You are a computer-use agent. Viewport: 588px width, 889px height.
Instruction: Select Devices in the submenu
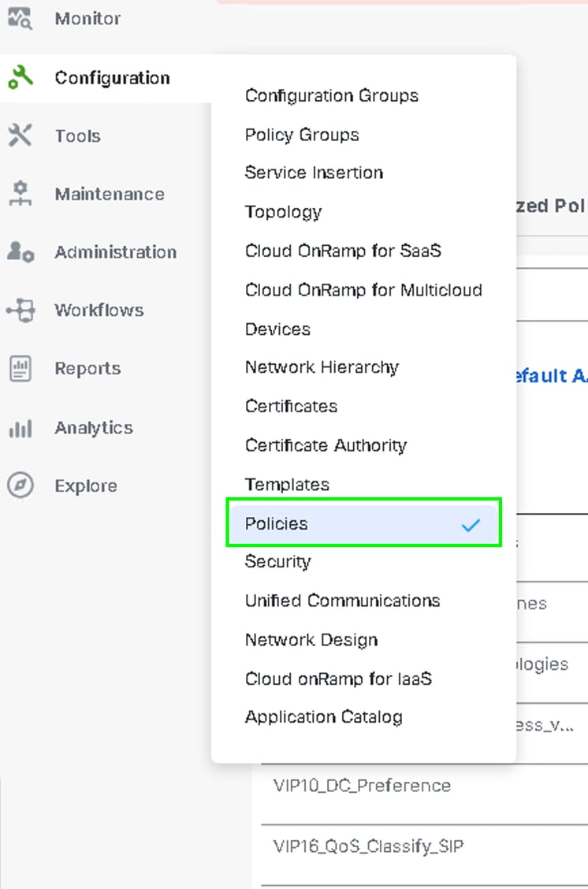point(277,329)
